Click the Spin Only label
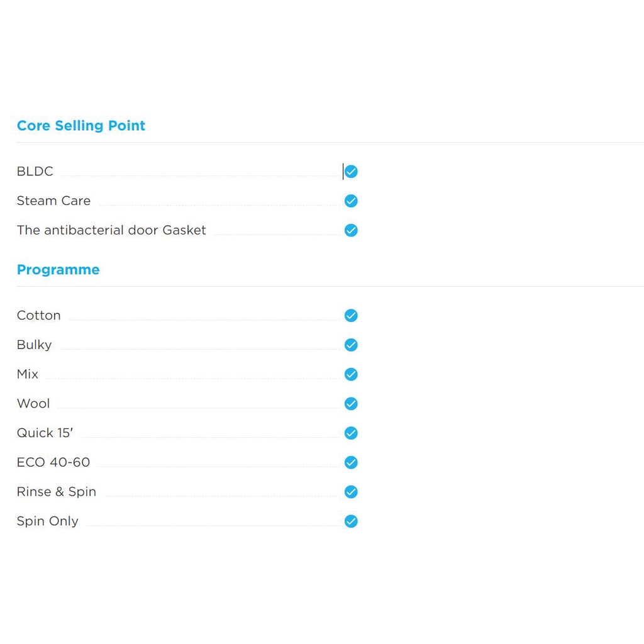 click(48, 521)
